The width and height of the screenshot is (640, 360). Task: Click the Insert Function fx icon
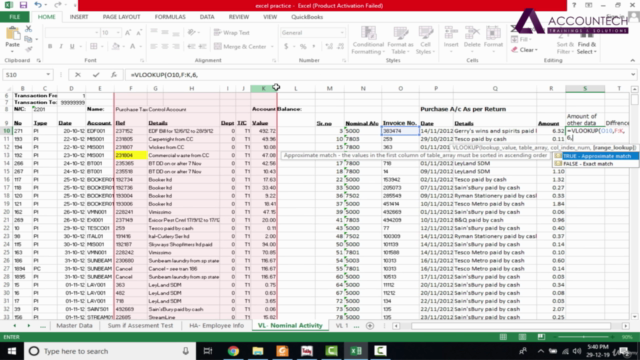[114, 75]
